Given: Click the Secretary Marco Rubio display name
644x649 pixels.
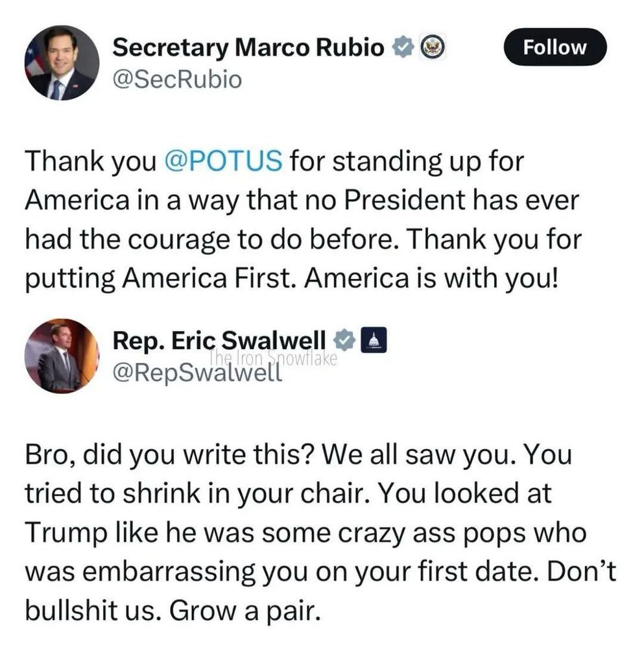Looking at the screenshot, I should point(248,47).
